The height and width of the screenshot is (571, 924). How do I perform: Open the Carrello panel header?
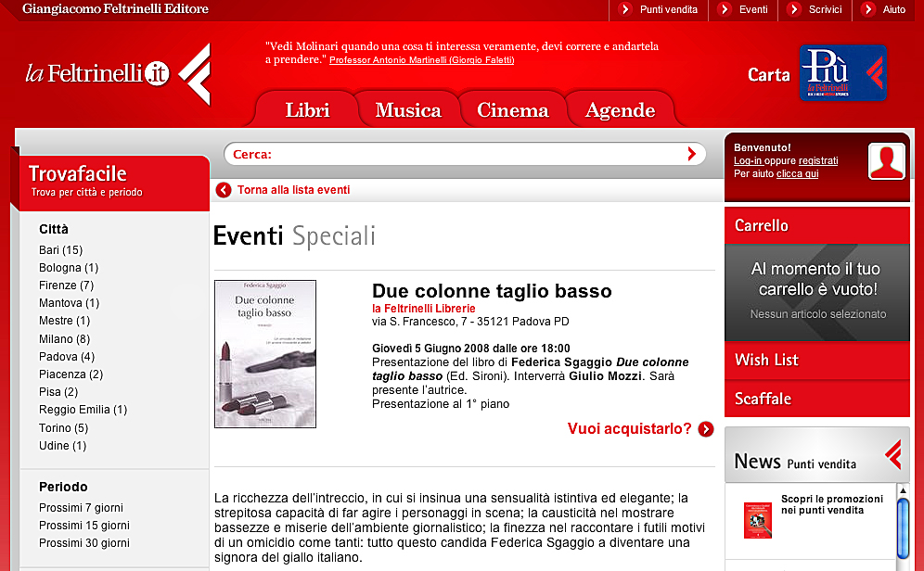[761, 225]
